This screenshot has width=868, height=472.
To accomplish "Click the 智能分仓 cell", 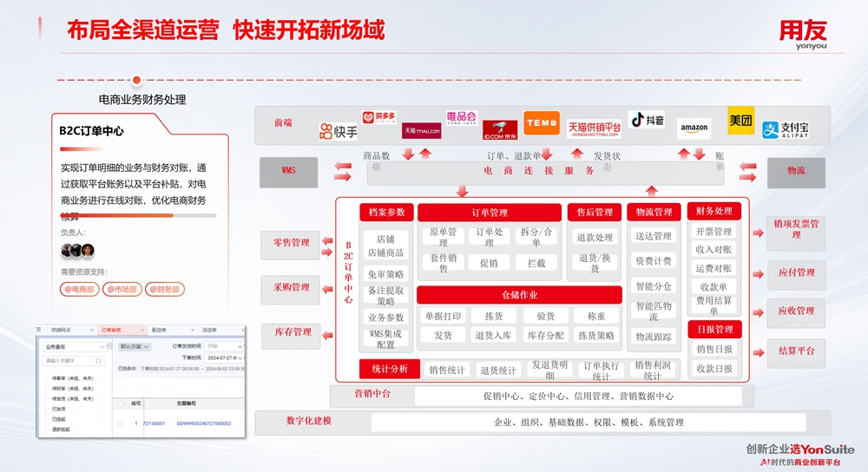I will tap(654, 286).
